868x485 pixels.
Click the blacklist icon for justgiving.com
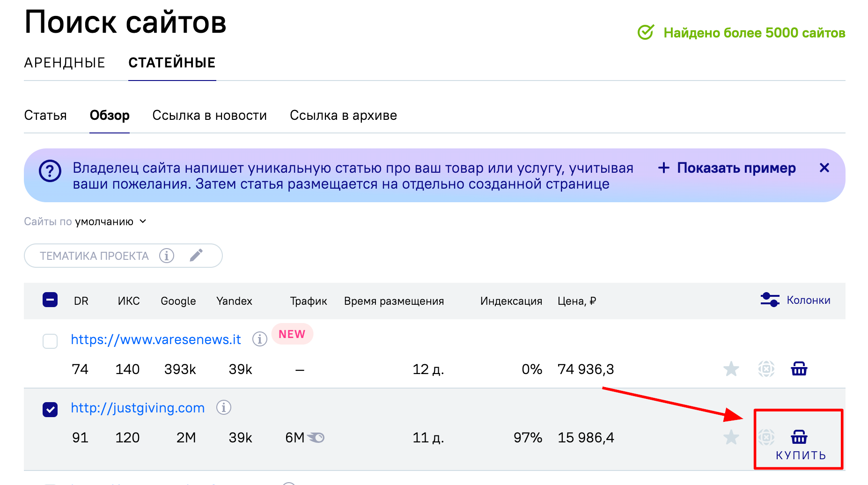click(766, 437)
